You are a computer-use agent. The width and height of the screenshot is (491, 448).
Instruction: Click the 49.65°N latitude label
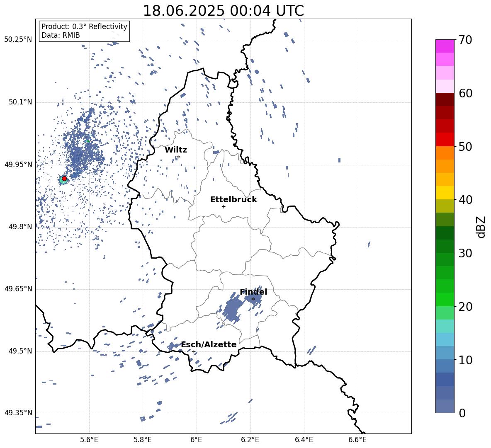[18, 289]
